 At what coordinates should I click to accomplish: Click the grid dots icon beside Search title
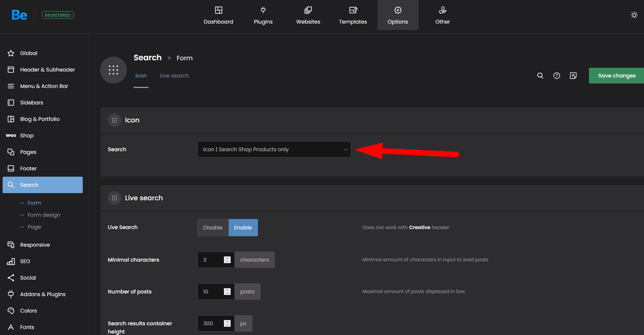tap(113, 70)
